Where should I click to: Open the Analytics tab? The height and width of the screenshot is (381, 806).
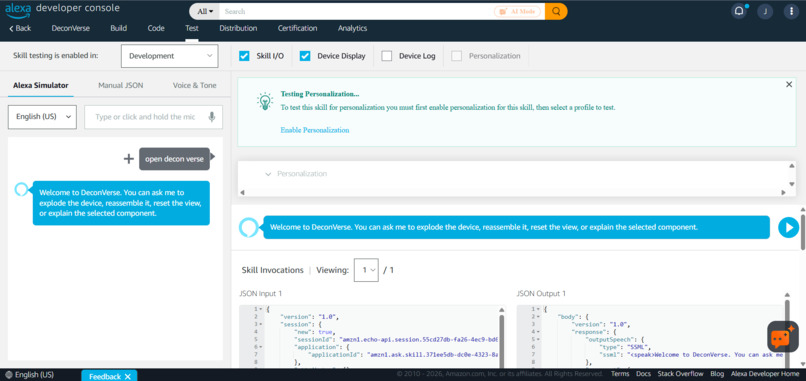coord(353,28)
